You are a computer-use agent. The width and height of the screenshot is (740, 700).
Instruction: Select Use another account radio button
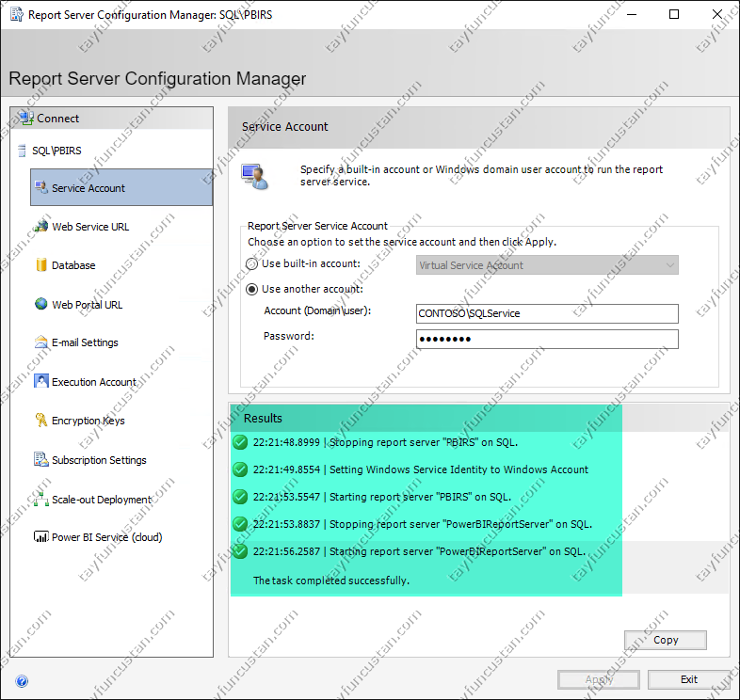pos(252,289)
